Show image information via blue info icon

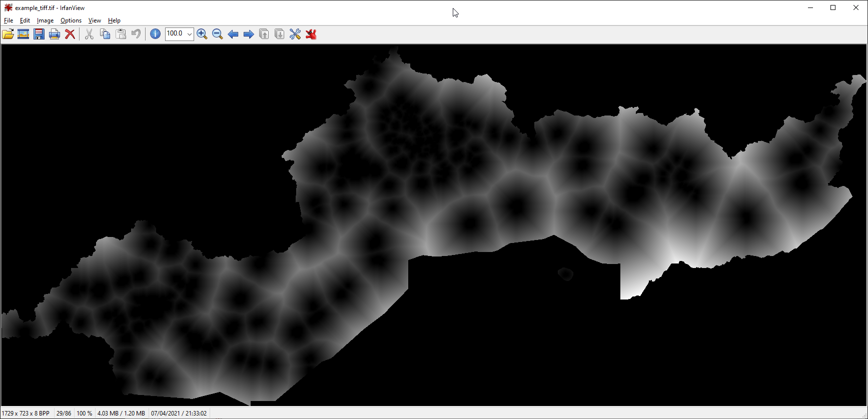155,34
